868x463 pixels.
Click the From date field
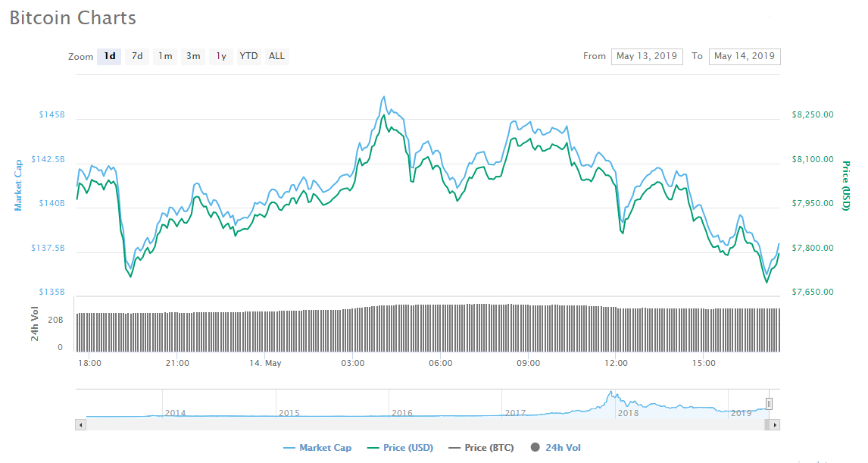point(646,56)
